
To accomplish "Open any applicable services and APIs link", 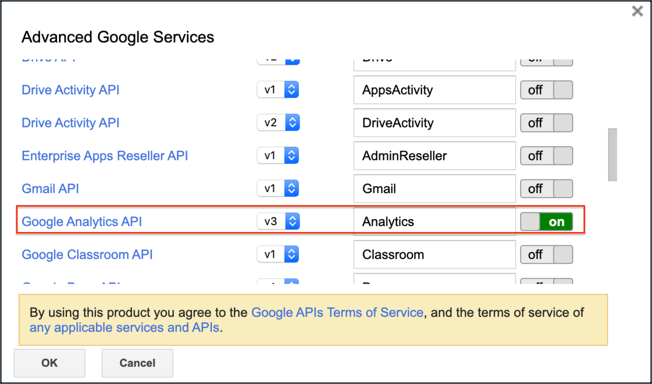I will [x=124, y=328].
